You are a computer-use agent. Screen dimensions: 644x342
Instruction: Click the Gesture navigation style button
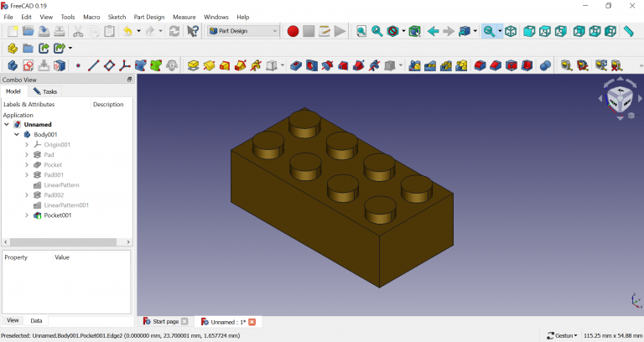coord(560,335)
